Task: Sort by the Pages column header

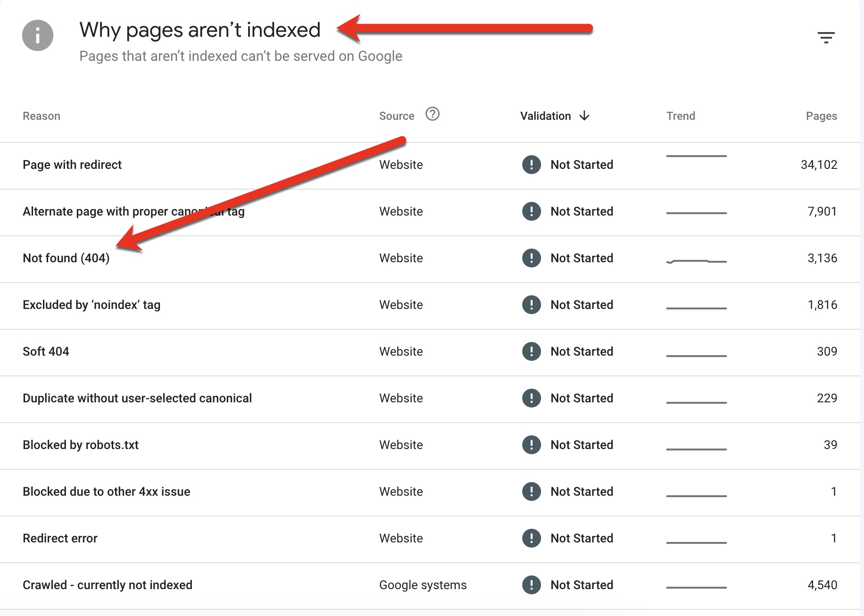Action: point(821,116)
